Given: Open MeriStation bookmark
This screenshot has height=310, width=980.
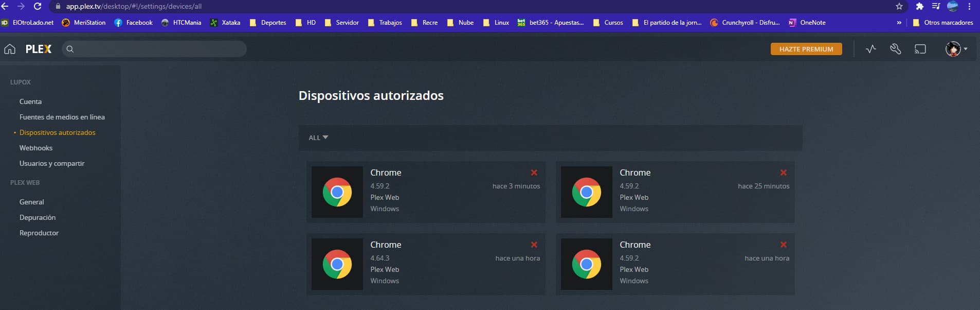Looking at the screenshot, I should (84, 23).
